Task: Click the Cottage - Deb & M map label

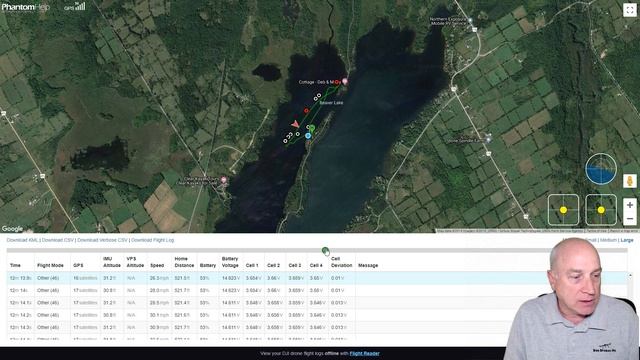Action: point(320,82)
